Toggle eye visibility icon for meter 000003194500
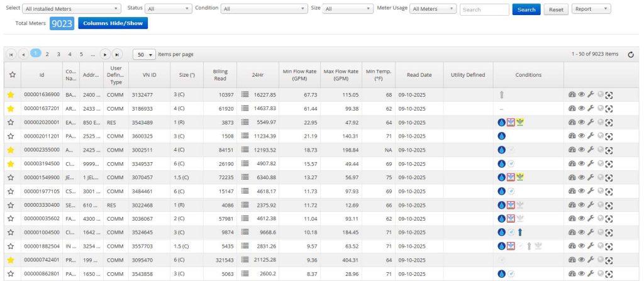This screenshot has height=281, width=644. (x=582, y=163)
